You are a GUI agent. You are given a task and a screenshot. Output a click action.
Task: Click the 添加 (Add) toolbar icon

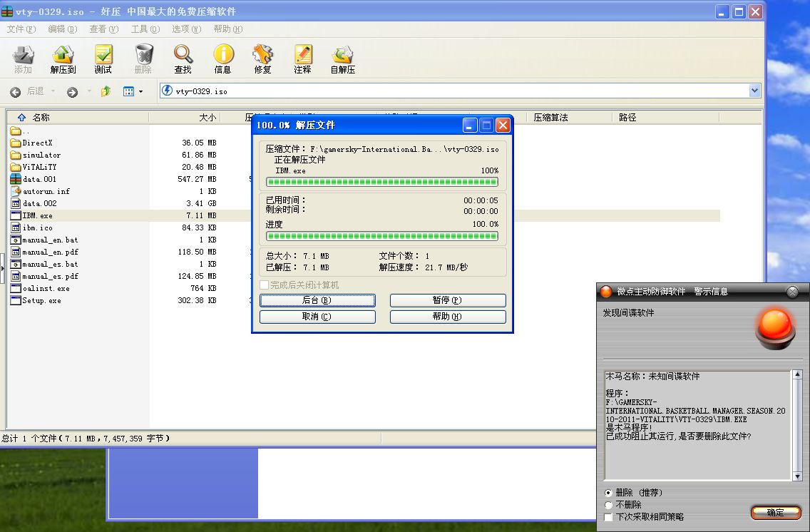pos(23,59)
